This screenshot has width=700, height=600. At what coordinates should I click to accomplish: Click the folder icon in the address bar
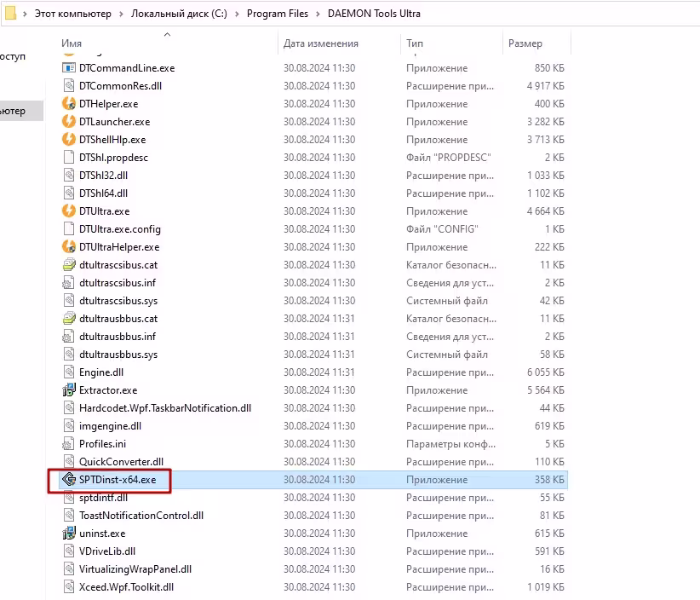coord(11,14)
